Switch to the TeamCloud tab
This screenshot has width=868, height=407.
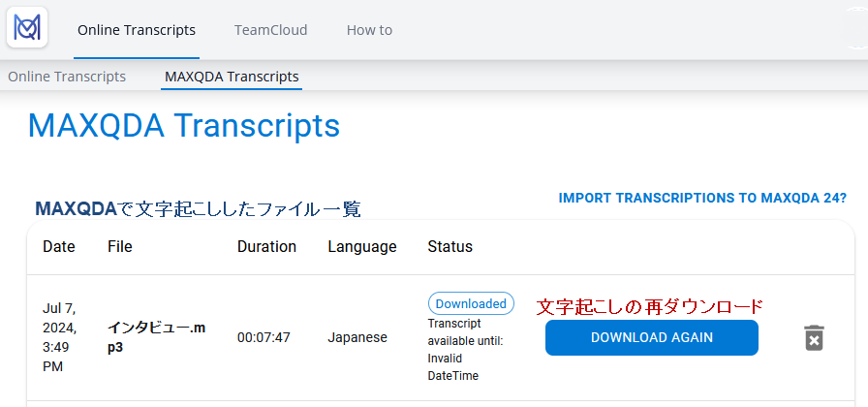click(270, 30)
